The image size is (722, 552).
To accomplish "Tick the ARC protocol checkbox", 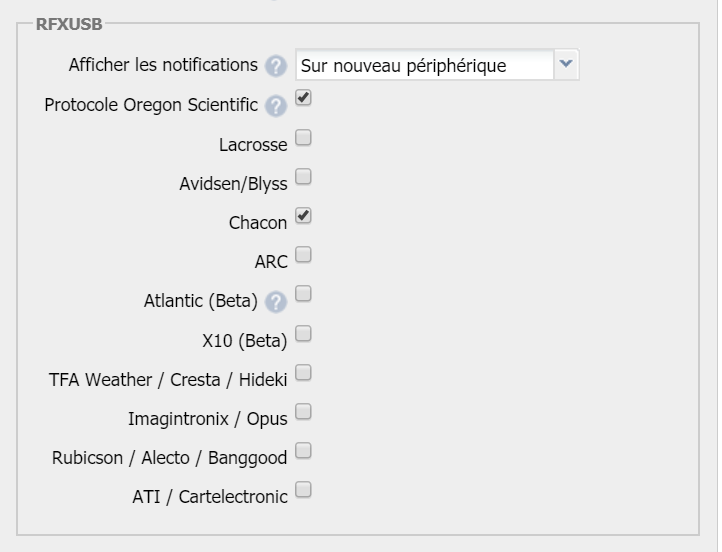I will coord(303,255).
